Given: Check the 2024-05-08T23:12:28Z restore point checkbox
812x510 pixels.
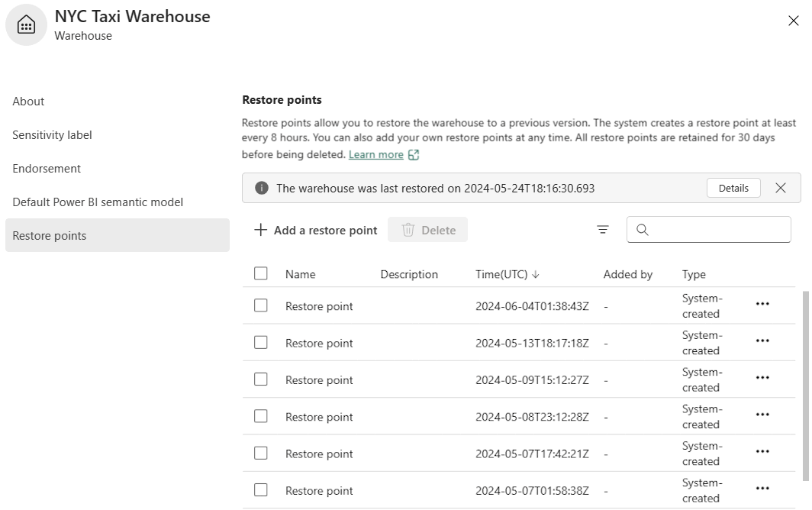Looking at the screenshot, I should tap(261, 416).
